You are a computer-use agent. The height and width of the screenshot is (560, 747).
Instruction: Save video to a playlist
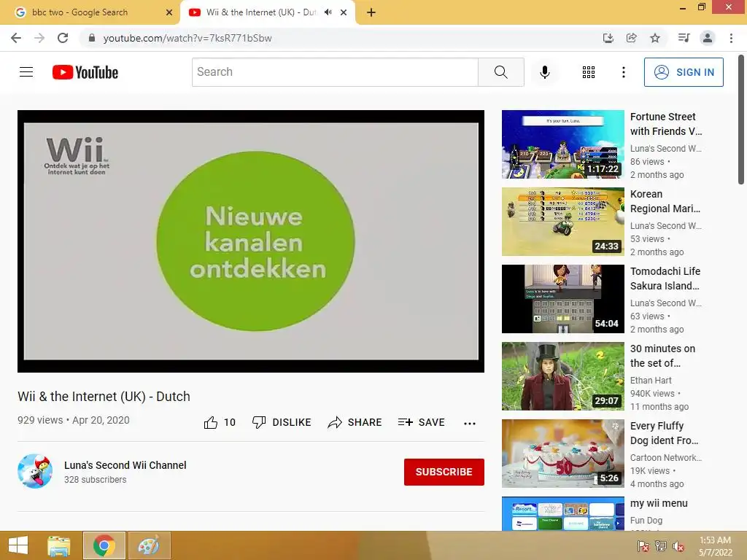click(x=421, y=422)
